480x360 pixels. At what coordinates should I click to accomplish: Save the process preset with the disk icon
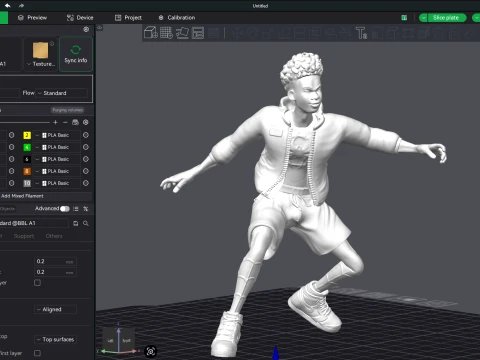(76, 223)
